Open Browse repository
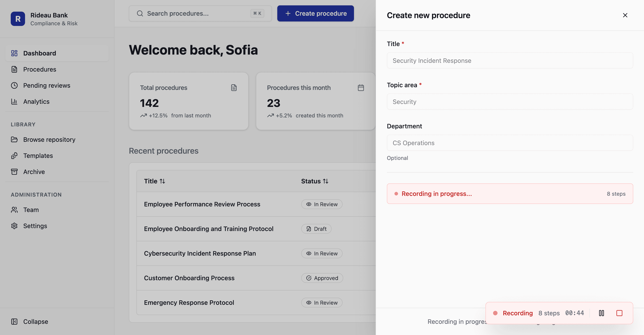Screen dimensions: 644x335 click(49, 140)
